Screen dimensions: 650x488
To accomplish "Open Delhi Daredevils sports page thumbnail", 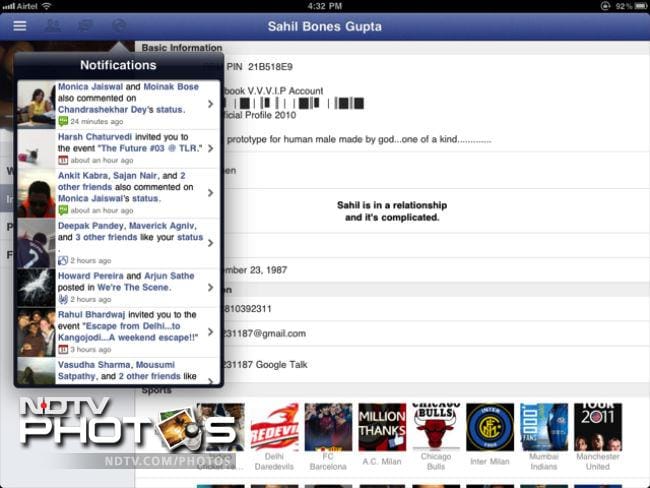I will click(x=274, y=427).
